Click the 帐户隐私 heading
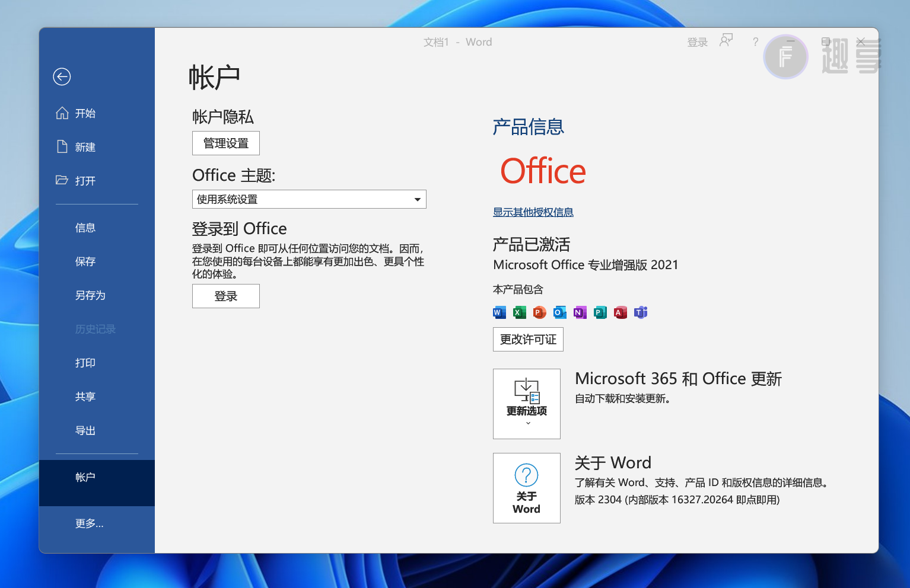Screen dimensions: 910x588 tap(223, 117)
